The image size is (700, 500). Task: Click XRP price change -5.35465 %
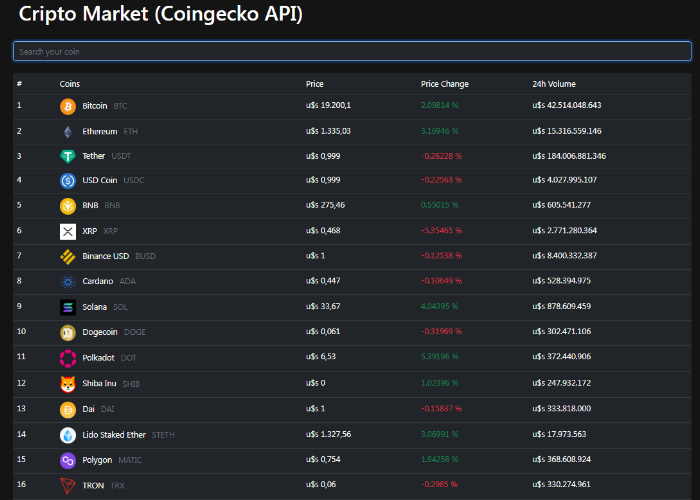[x=441, y=230]
